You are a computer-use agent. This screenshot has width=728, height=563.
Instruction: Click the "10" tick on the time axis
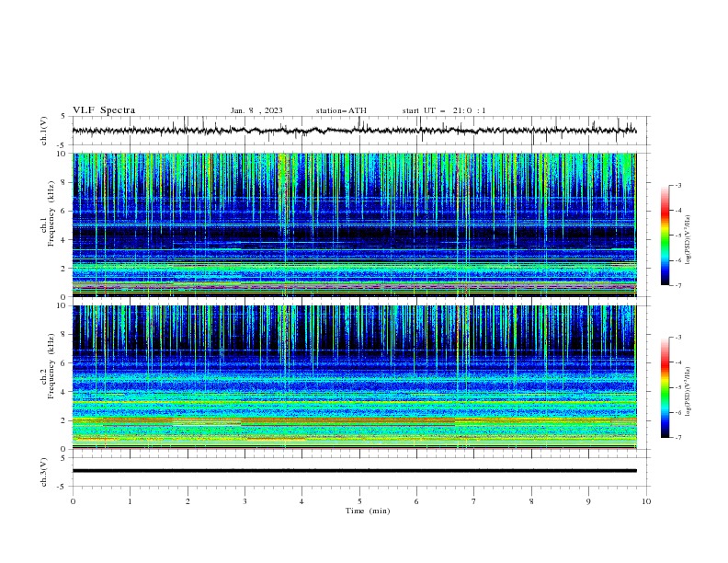tap(646, 501)
